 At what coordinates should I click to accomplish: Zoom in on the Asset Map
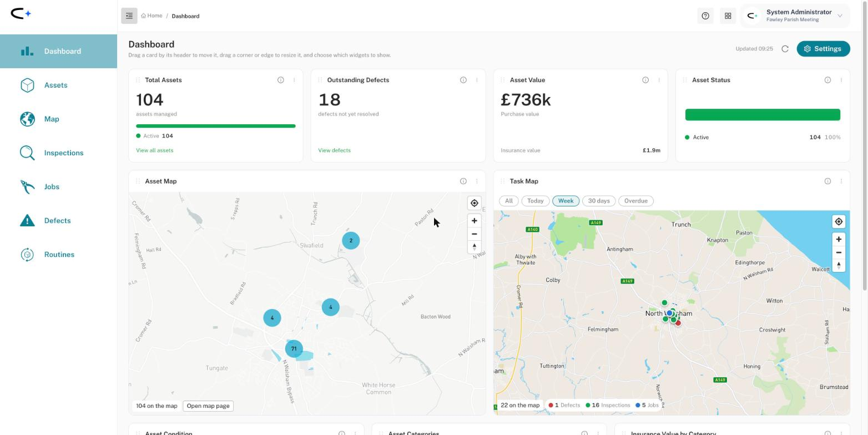475,221
